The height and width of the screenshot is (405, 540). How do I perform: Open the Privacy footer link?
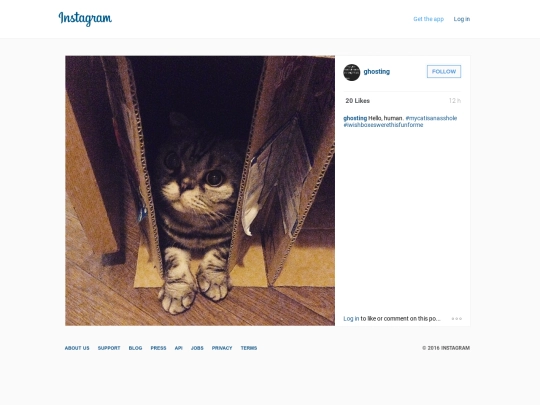pyautogui.click(x=222, y=348)
